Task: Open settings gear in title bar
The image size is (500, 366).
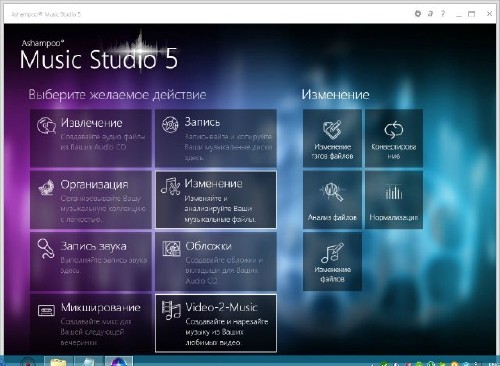Action: tap(418, 14)
